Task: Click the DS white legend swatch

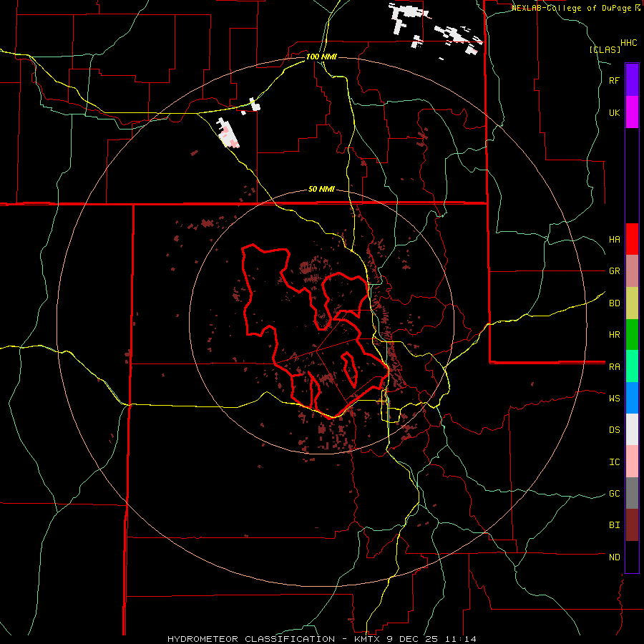Action: (x=632, y=429)
